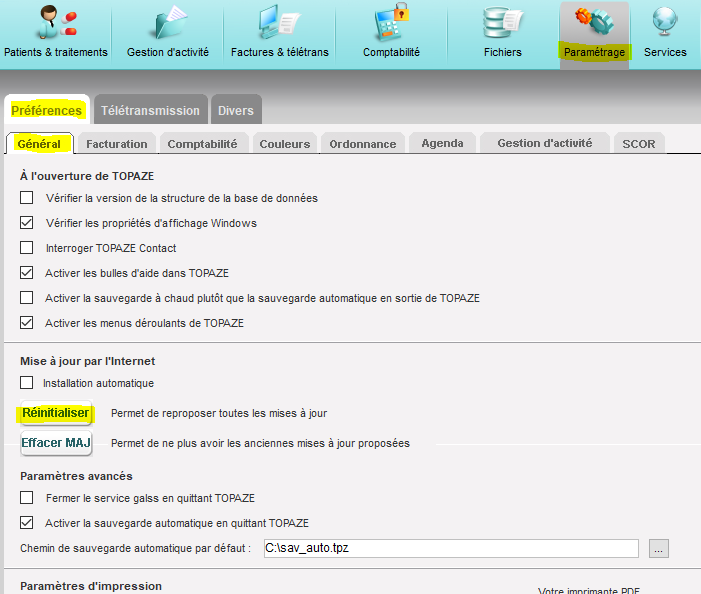Enable Activer la sauvegarde à chaud checkbox
The height and width of the screenshot is (594, 701).
point(26,298)
